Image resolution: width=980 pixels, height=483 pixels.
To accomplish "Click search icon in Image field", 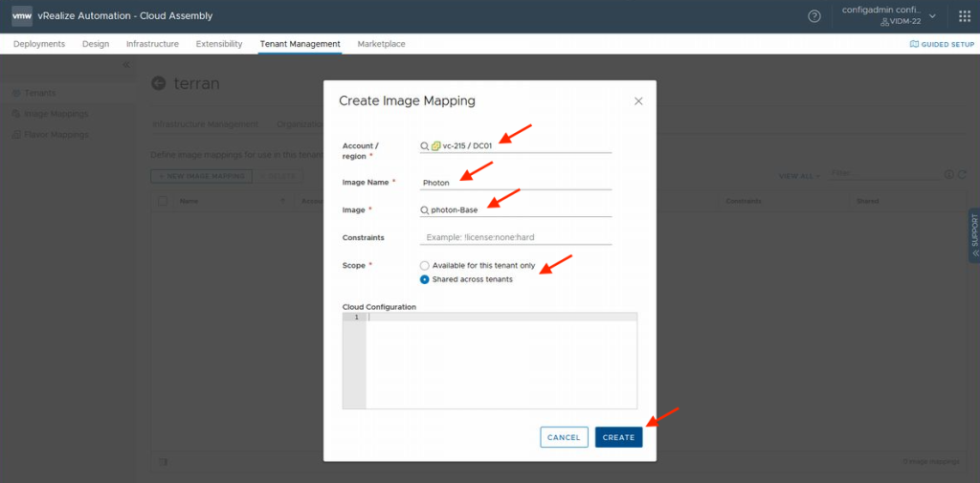I will click(424, 210).
